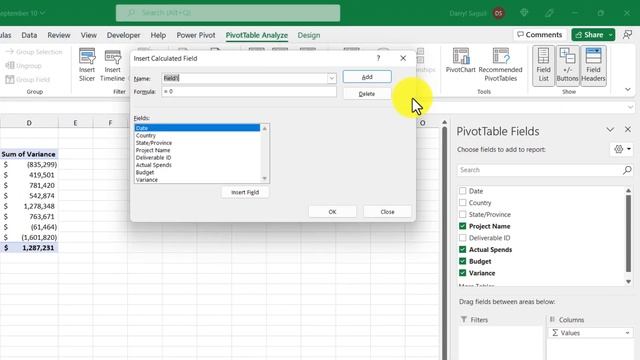
Task: Open the Help tab
Action: 158,35
